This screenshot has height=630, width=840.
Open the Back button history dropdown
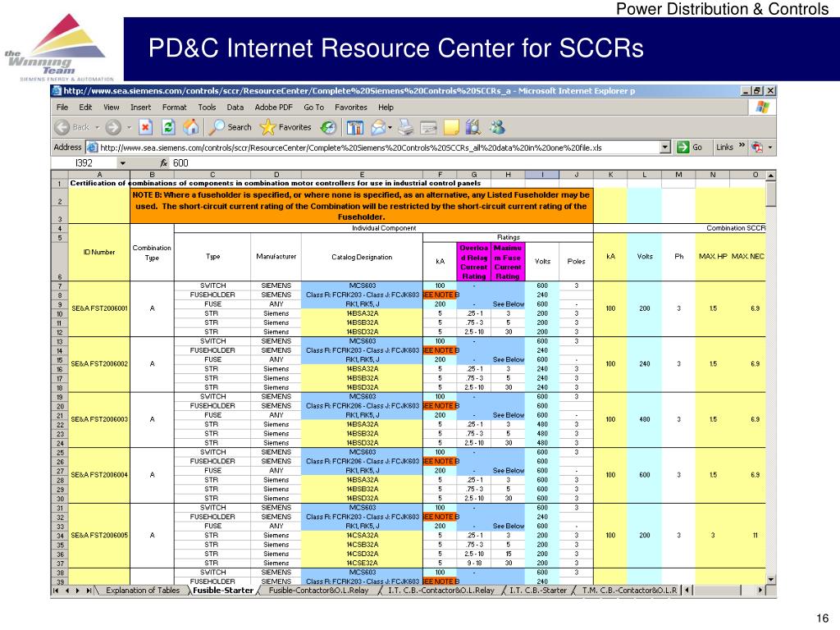(x=98, y=127)
